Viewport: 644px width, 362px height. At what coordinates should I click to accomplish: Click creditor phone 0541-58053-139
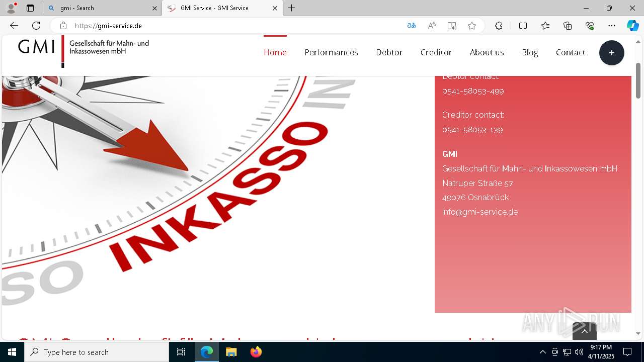coord(472,130)
